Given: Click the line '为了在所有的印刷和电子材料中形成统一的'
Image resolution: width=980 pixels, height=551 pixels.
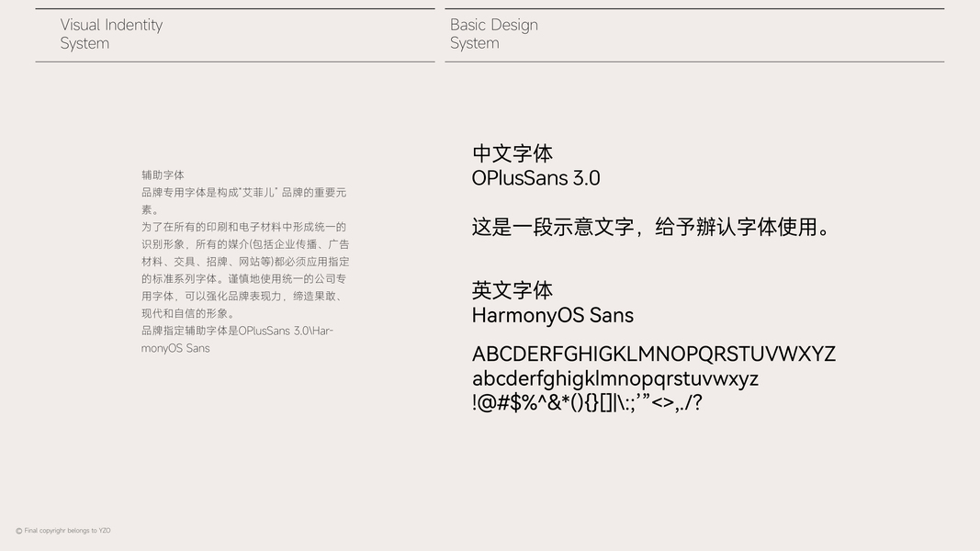Looking at the screenshot, I should tap(243, 227).
